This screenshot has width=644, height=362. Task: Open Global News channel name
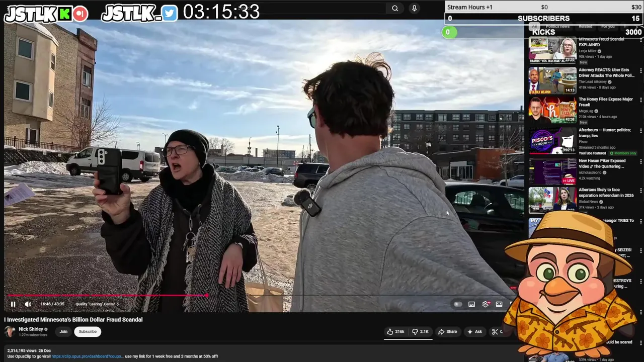pos(589,202)
